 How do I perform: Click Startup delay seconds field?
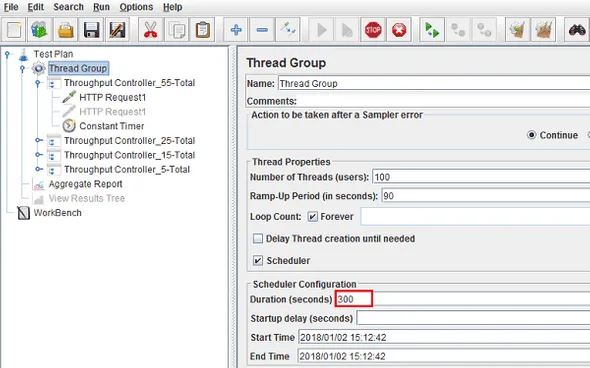click(473, 318)
